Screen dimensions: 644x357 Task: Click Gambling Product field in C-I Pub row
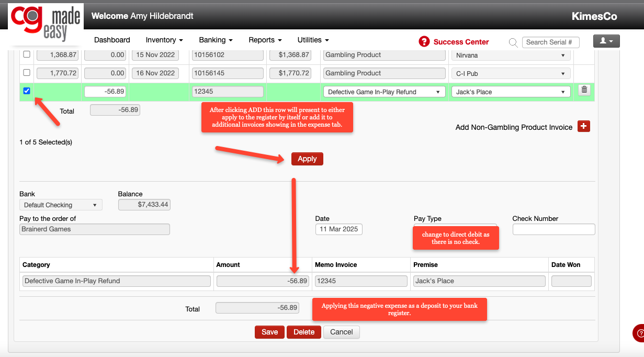click(384, 73)
